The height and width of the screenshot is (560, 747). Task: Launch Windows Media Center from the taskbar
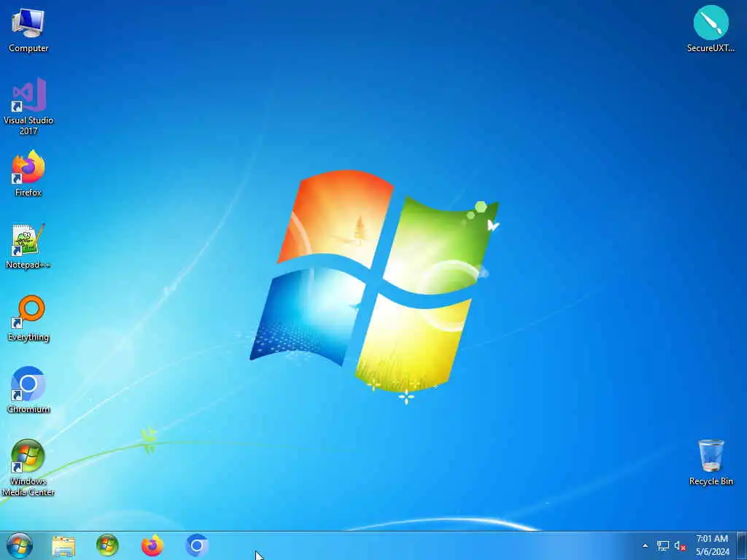coord(107,545)
